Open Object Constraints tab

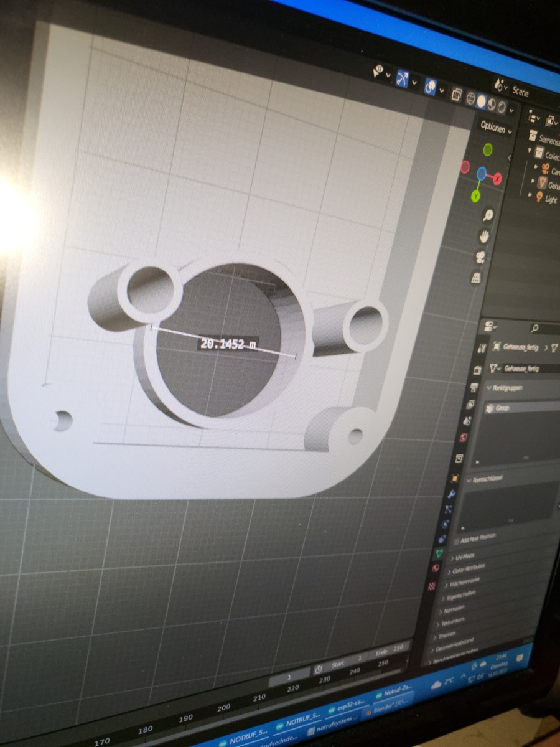[x=442, y=538]
